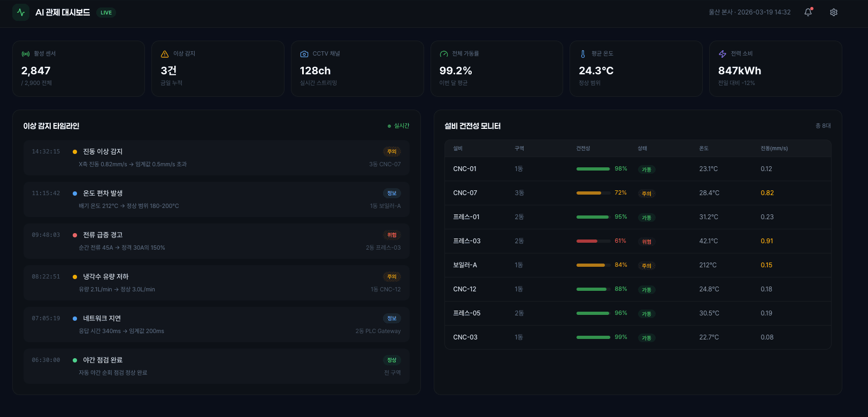Click the average temperature thermometer icon

[x=583, y=54]
